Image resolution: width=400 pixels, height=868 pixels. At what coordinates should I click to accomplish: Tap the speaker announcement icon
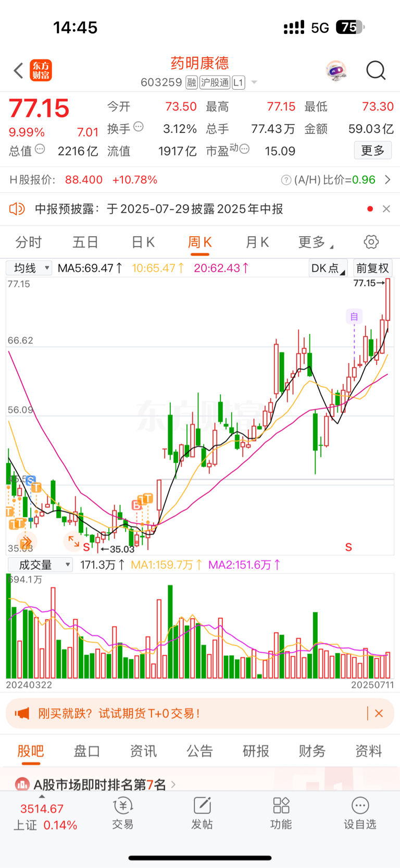tap(17, 209)
